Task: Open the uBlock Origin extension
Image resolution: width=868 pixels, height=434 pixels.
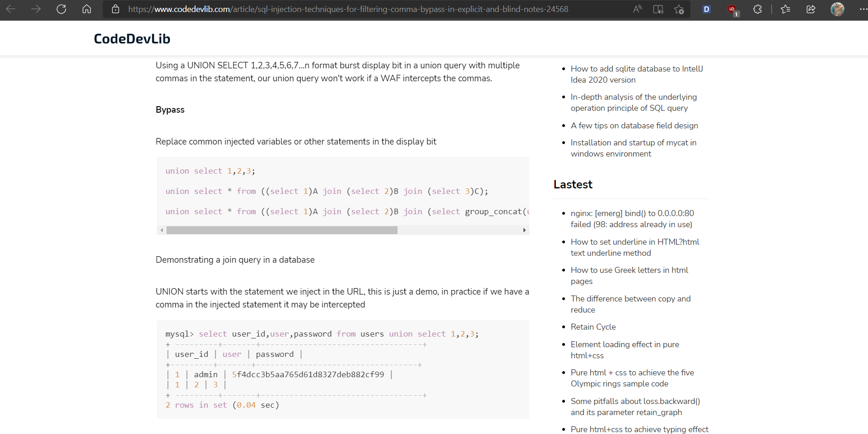Action: tap(732, 10)
